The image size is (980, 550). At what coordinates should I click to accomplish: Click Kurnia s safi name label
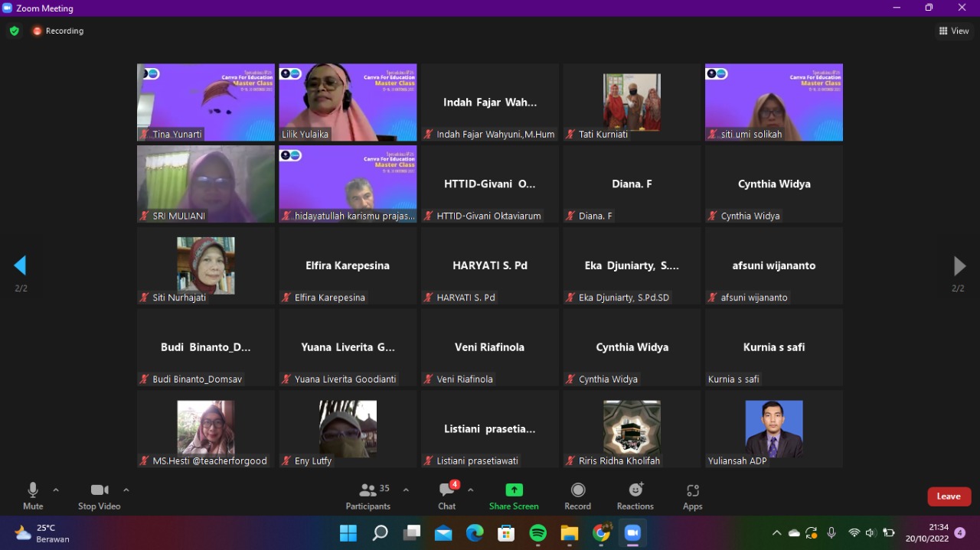click(733, 379)
